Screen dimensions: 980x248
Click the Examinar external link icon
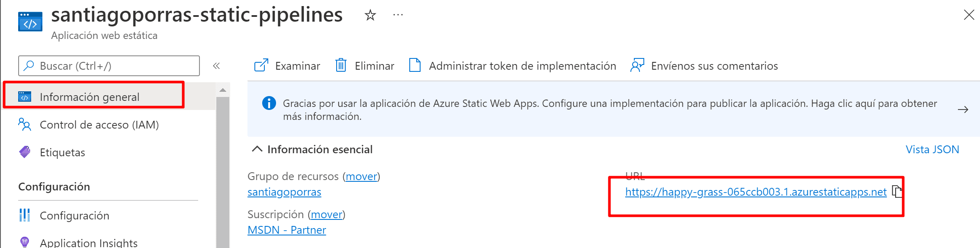[261, 65]
